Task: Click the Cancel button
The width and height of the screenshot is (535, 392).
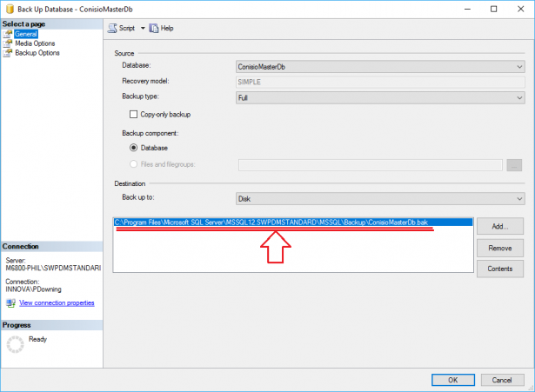Action: (502, 380)
